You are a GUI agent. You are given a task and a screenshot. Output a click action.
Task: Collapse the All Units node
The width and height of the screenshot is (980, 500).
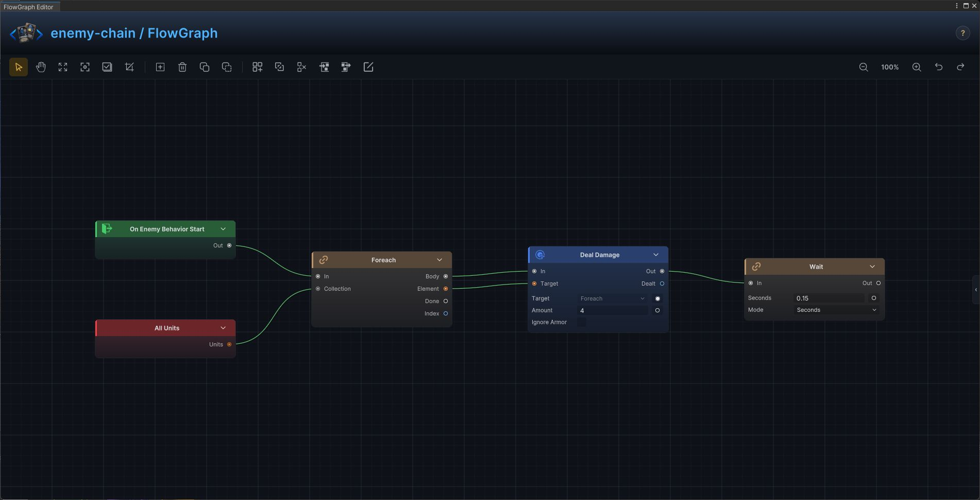pos(223,328)
